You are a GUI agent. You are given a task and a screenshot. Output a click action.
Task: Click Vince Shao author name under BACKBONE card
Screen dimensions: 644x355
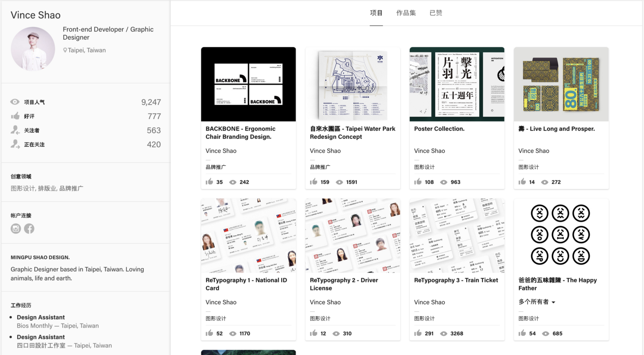click(221, 151)
